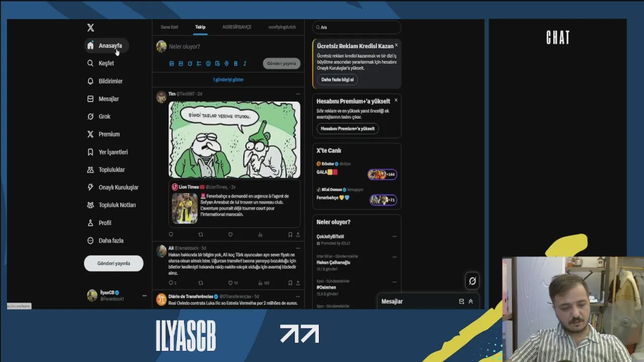Open the quoted Lion Times post photo
The image size is (644, 362).
[185, 208]
